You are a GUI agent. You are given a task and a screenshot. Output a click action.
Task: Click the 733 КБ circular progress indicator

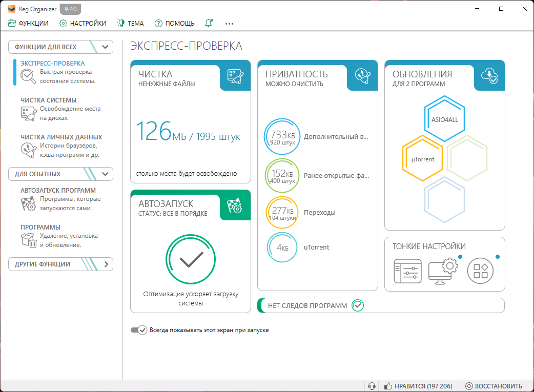tap(282, 137)
